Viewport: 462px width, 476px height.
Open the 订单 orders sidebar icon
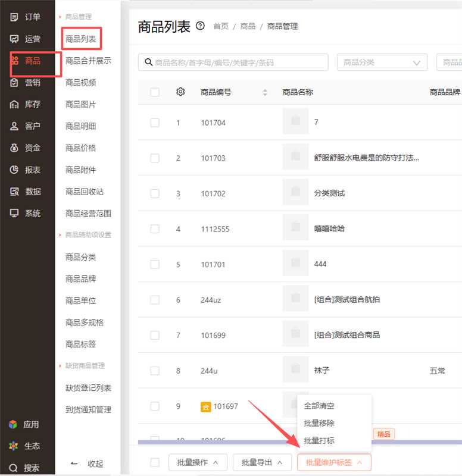pyautogui.click(x=14, y=17)
